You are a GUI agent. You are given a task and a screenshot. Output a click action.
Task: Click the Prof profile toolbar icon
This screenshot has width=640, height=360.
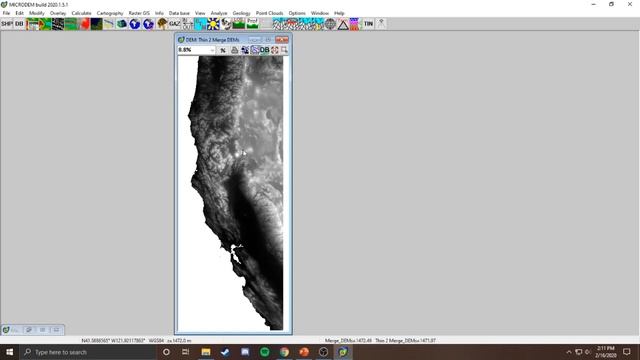pyautogui.click(x=252, y=24)
